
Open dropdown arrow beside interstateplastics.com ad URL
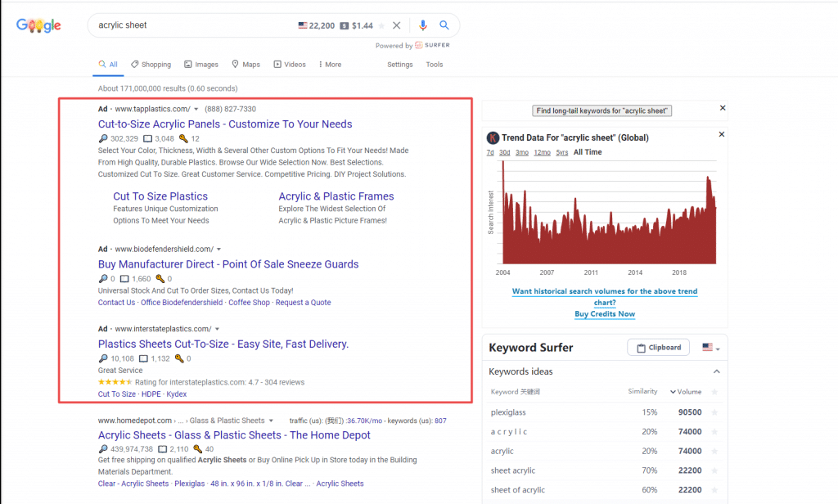tap(217, 329)
